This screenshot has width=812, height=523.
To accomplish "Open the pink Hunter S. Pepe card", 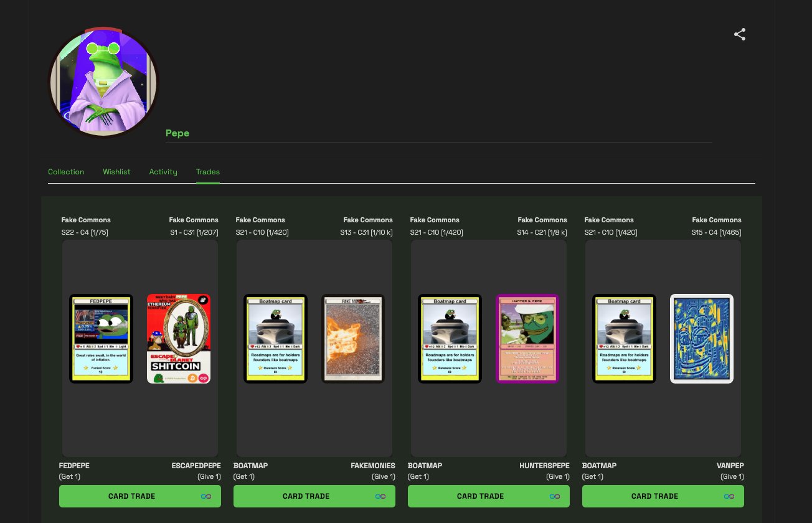I will (x=527, y=339).
